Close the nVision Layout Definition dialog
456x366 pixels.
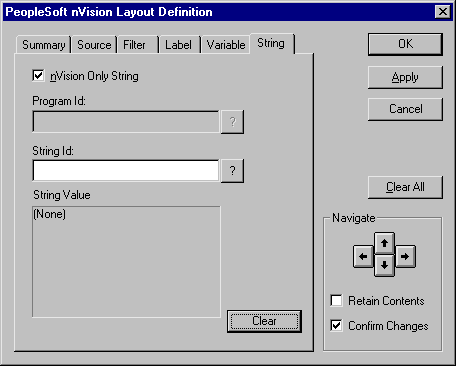[x=443, y=12]
